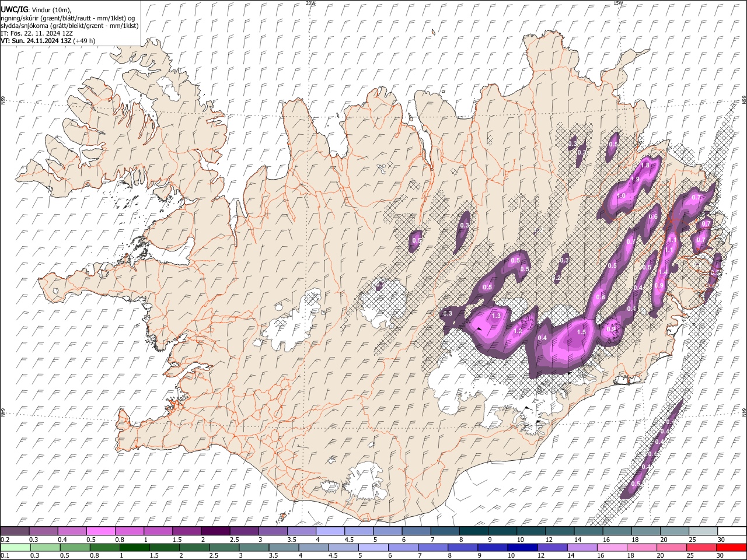This screenshot has height=560, width=747.
Task: Pick the bottom-row purple swatch labeled 12
Action: (x=553, y=547)
